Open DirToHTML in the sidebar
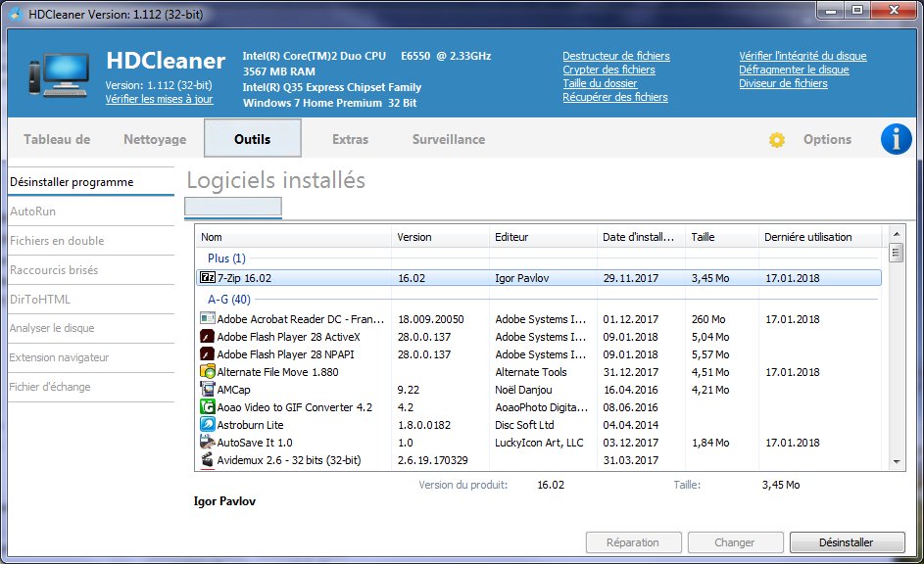Image resolution: width=924 pixels, height=564 pixels. click(x=91, y=299)
